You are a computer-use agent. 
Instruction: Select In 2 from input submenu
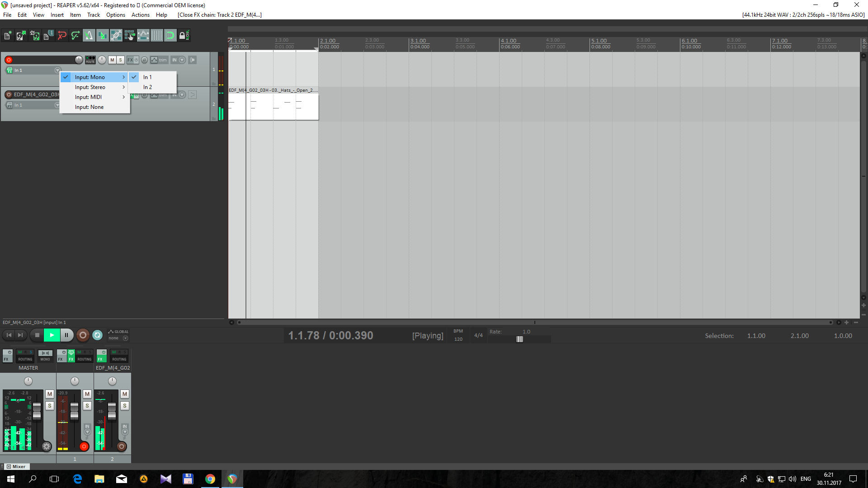point(148,87)
